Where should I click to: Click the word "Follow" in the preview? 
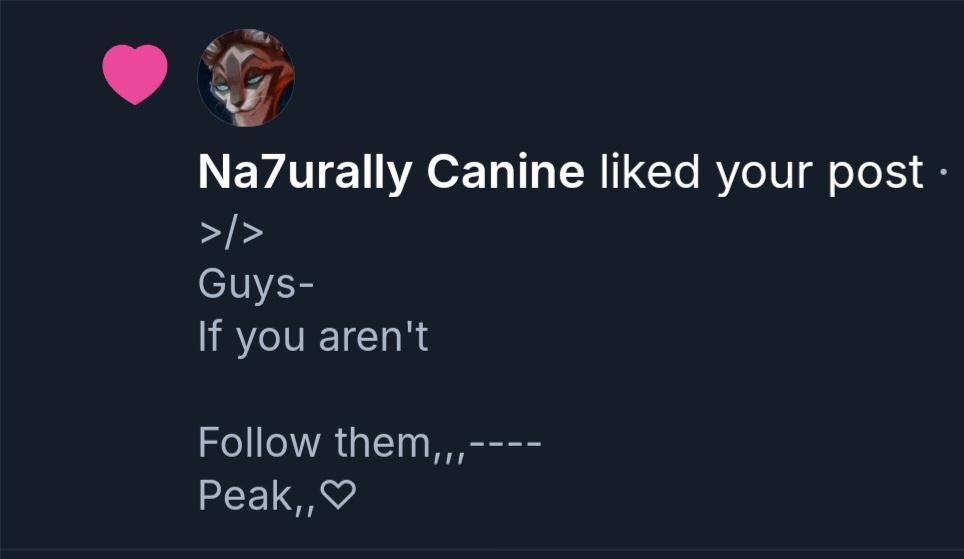pos(260,441)
